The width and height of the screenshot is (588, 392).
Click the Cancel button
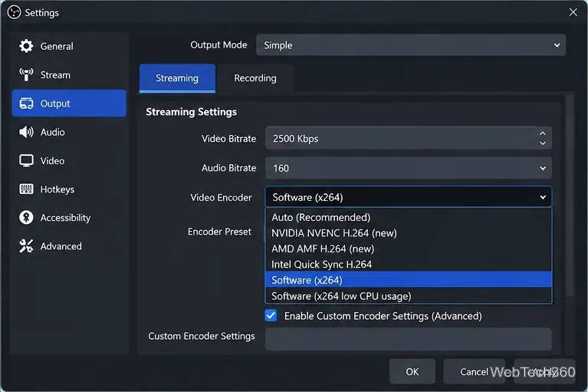(474, 371)
